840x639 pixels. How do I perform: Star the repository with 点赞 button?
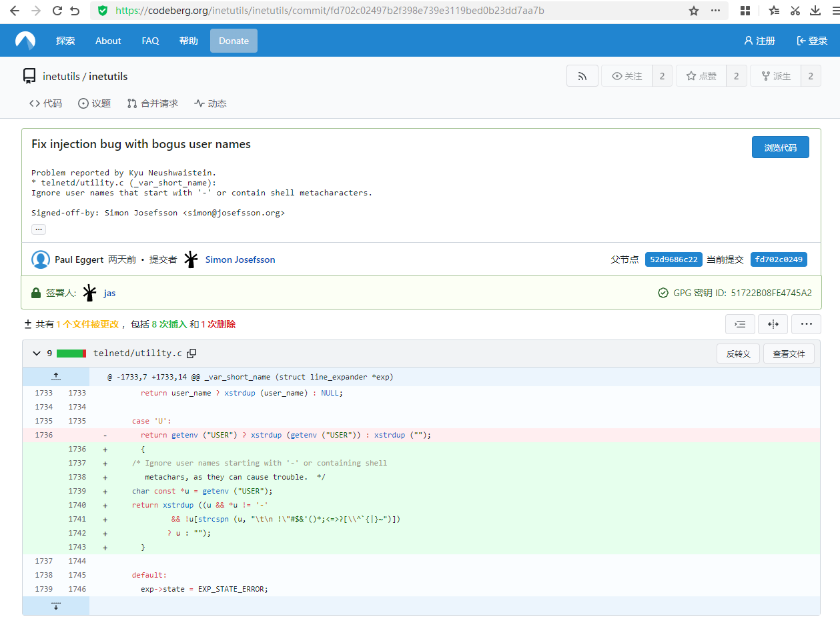coord(701,76)
